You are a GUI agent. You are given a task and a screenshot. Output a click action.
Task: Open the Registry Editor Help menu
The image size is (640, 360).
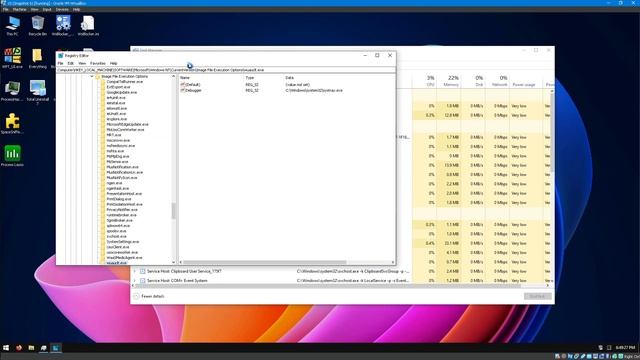coord(113,63)
